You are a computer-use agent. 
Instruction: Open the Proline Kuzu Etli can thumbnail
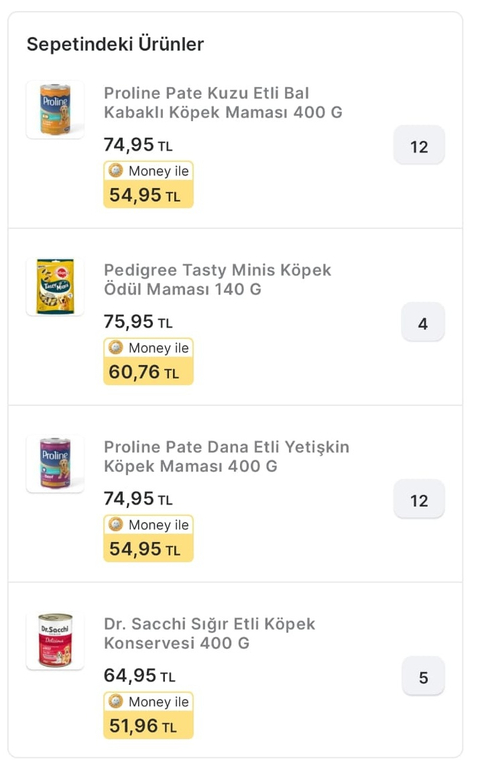point(55,110)
